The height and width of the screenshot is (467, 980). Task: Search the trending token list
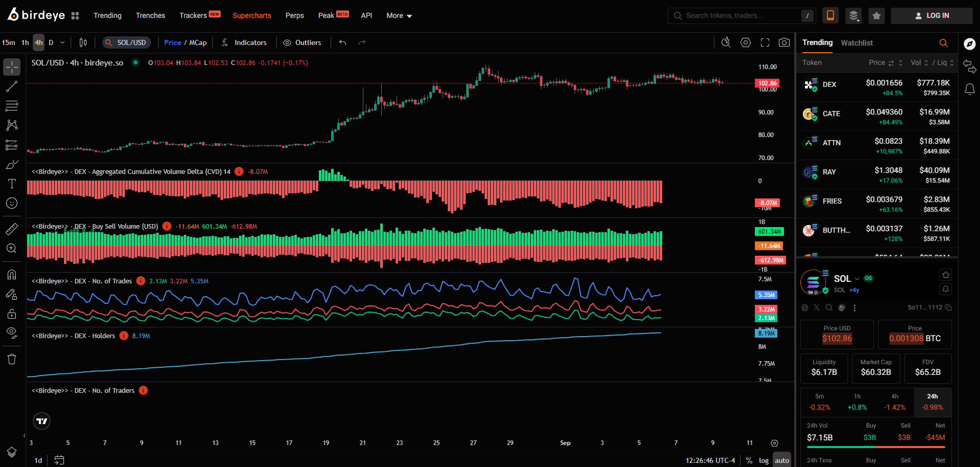point(944,43)
